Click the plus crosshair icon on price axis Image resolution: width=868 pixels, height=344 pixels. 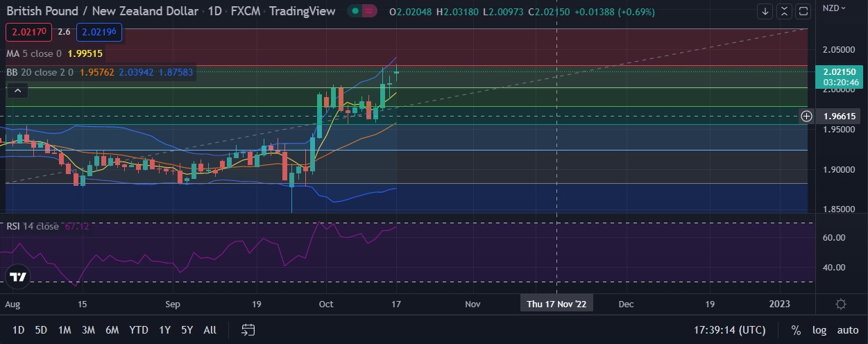tap(806, 116)
